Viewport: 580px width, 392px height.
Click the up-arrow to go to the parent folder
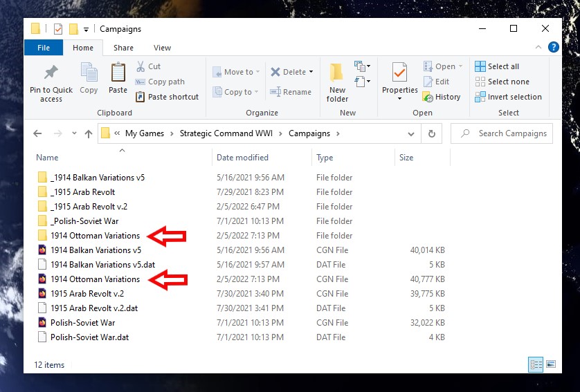88,133
